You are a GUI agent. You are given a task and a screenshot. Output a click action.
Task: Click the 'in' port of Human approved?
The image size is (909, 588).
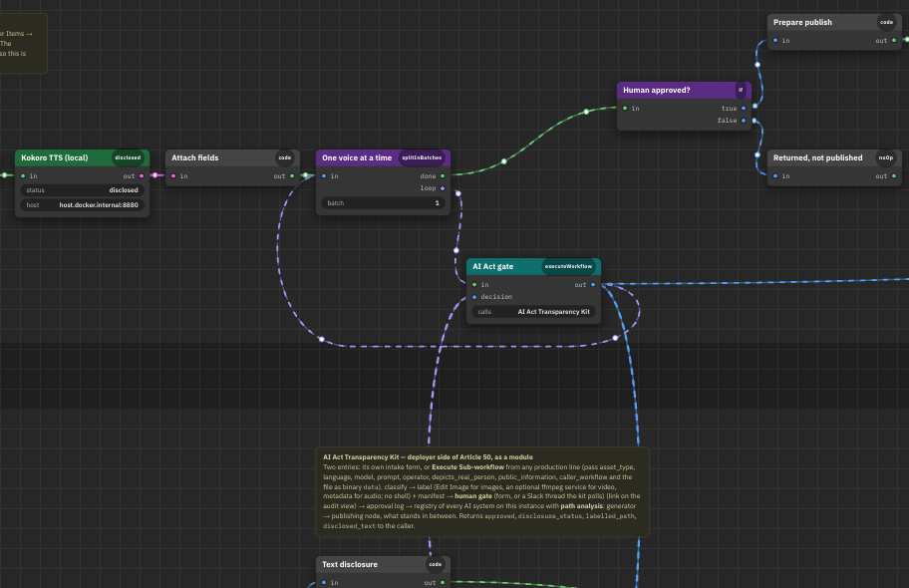tap(625, 108)
